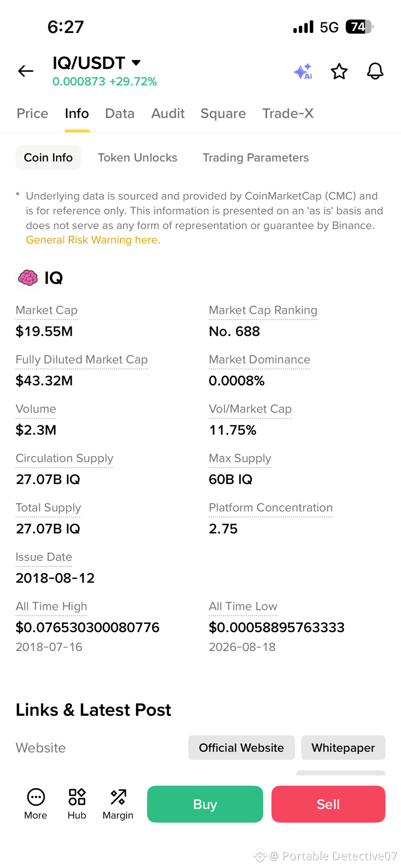The image size is (401, 868).
Task: Switch to the Price tab
Action: point(32,113)
